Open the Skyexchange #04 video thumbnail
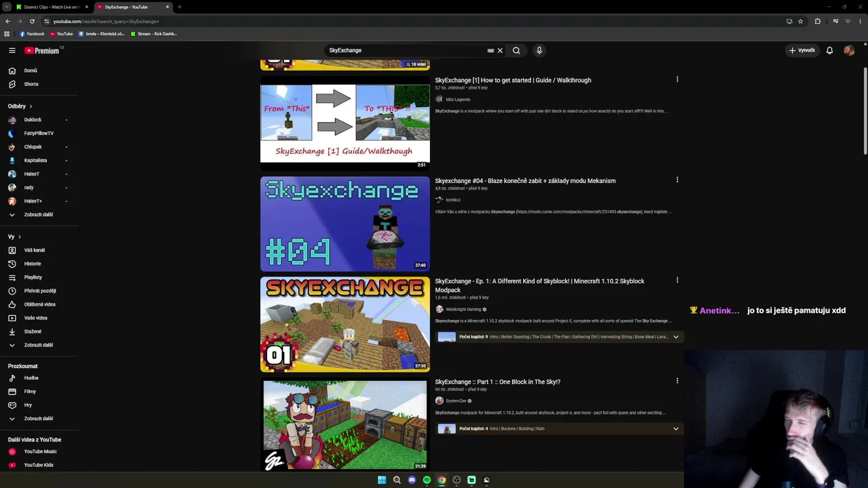The image size is (868, 488). (x=345, y=224)
